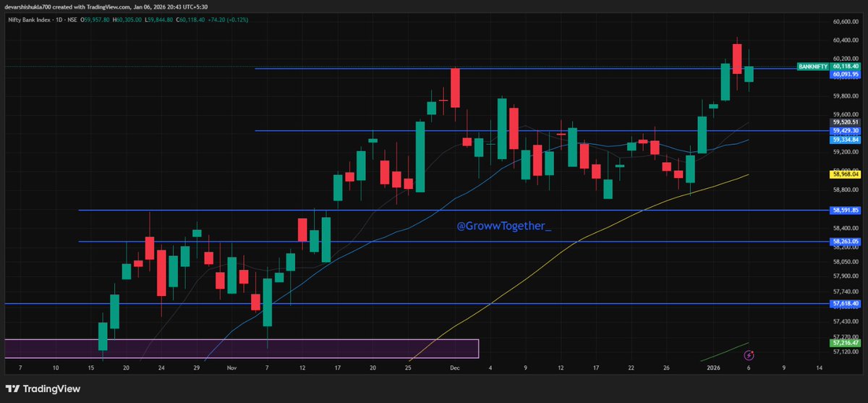
Task: Click the 60,093.95 blue line price label
Action: pyautogui.click(x=846, y=74)
